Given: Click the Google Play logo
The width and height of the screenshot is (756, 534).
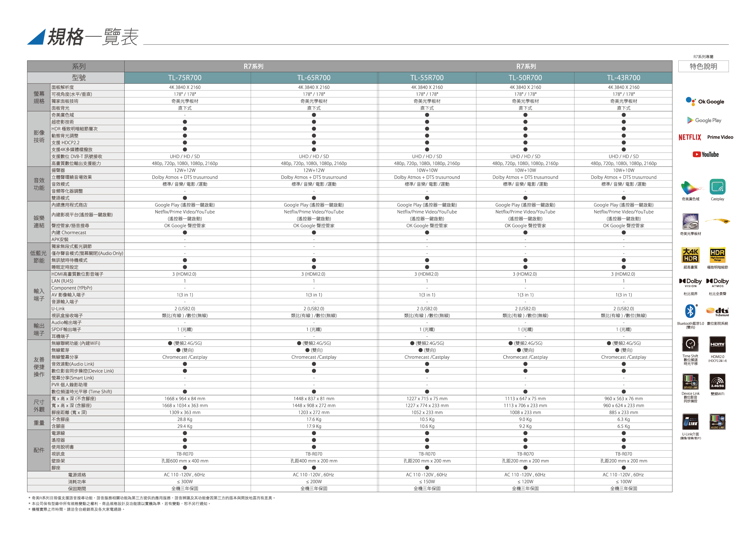Looking at the screenshot, I should pyautogui.click(x=704, y=120).
